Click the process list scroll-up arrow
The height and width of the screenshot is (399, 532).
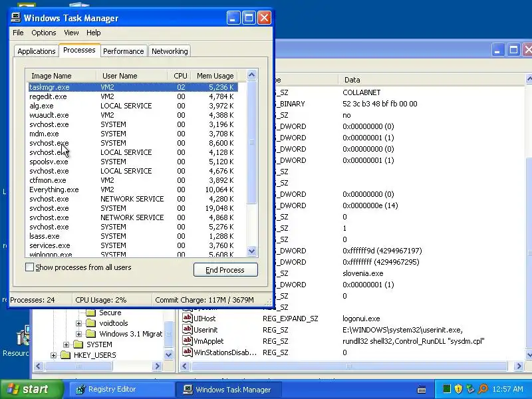pyautogui.click(x=251, y=74)
